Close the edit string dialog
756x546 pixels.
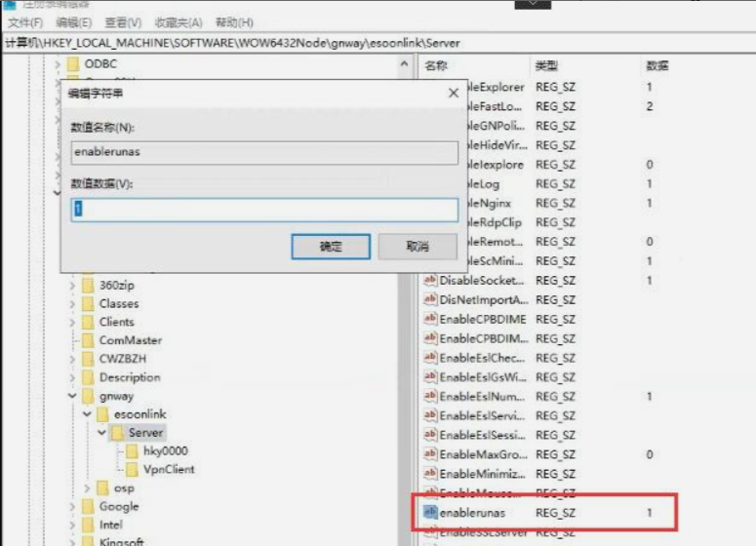pyautogui.click(x=453, y=93)
